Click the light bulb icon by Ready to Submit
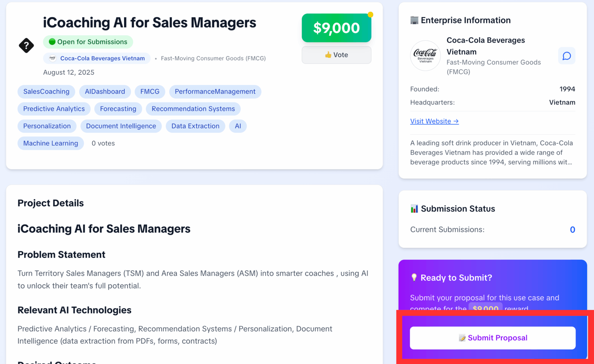594x364 pixels. pos(414,278)
